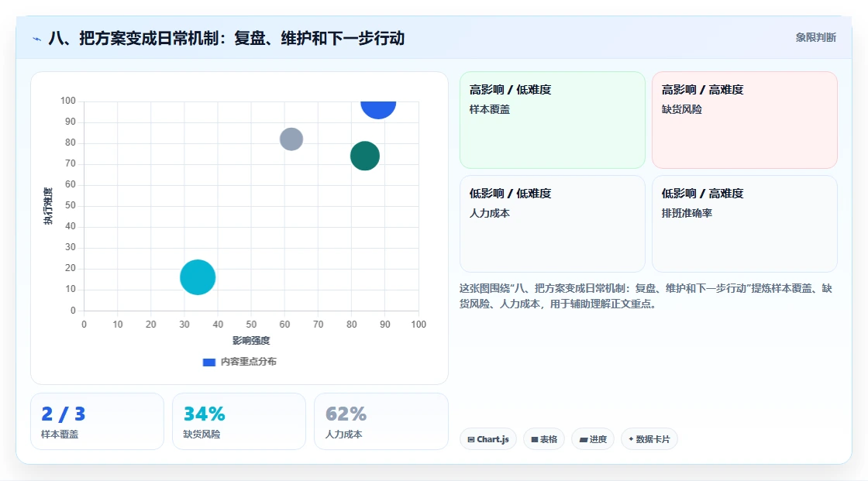Click the lightning icon beside the section title
Screen dimensions: 868x481
point(37,39)
